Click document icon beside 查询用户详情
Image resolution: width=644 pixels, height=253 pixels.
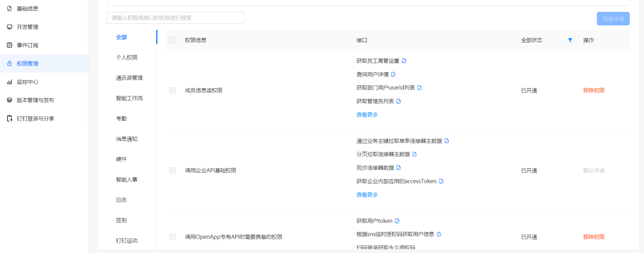point(393,74)
